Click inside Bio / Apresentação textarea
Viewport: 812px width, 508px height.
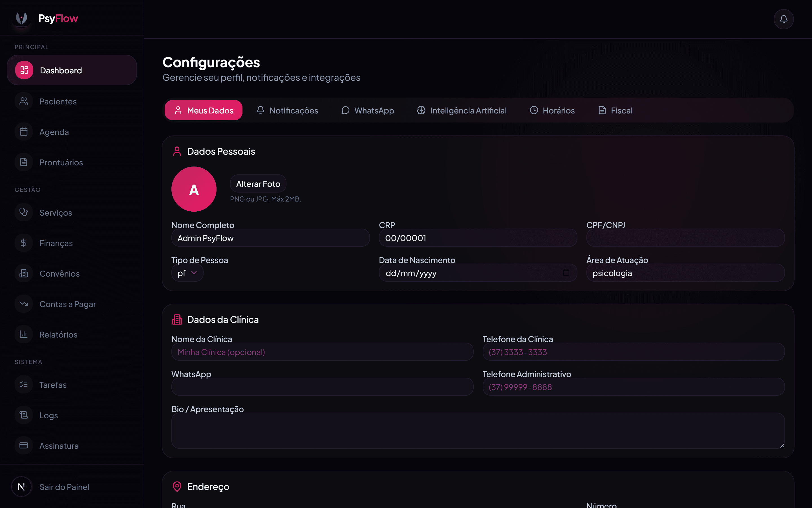click(x=478, y=431)
